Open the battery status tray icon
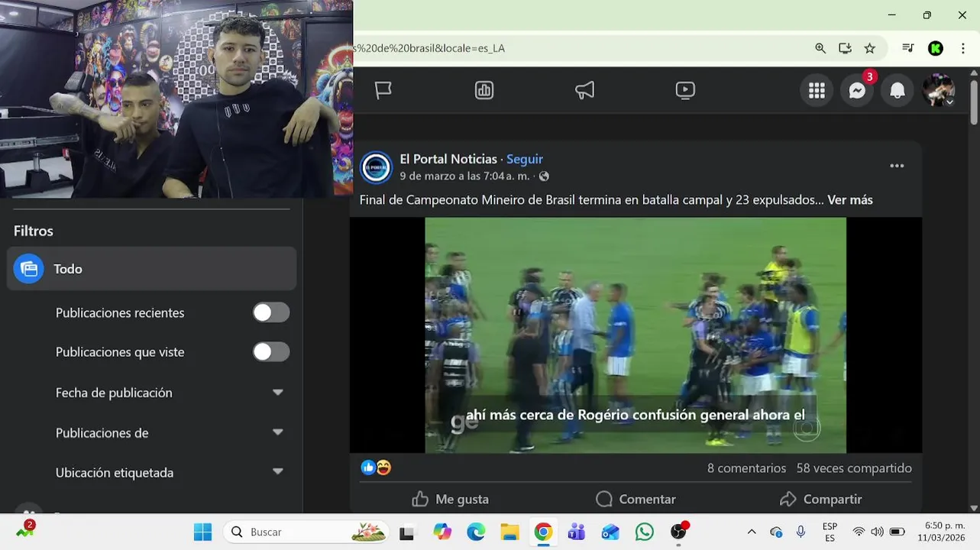980x550 pixels. [898, 532]
